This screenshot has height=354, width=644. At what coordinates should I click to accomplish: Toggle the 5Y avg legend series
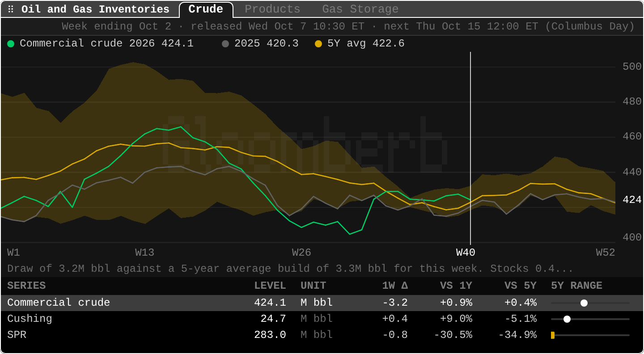[x=360, y=44]
